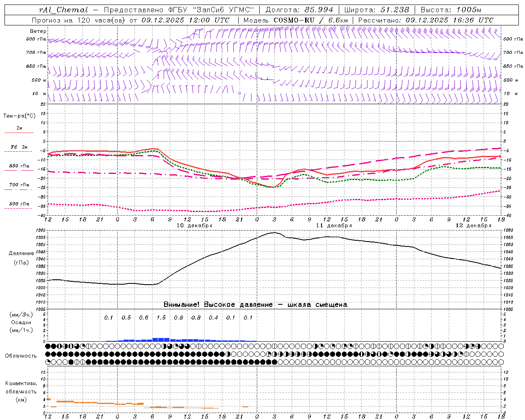525x420 pixels.
Task: Click the 3-hour precipitation value 0.6
Action: [144, 317]
